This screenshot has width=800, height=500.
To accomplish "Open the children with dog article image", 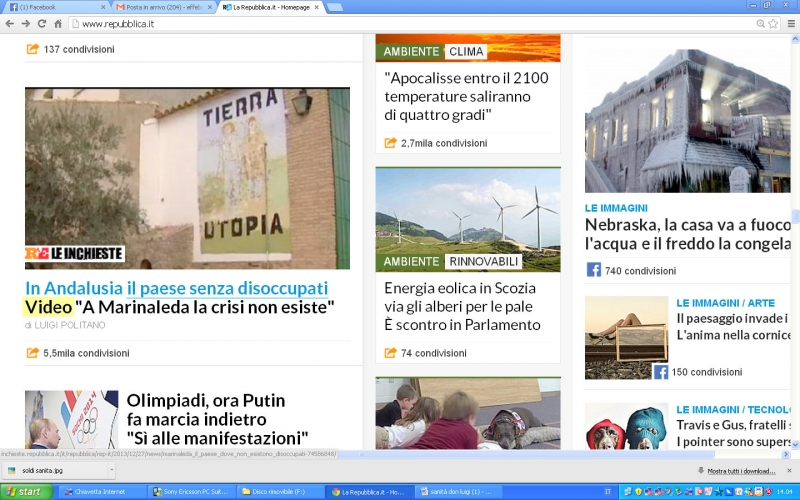I will point(468,413).
